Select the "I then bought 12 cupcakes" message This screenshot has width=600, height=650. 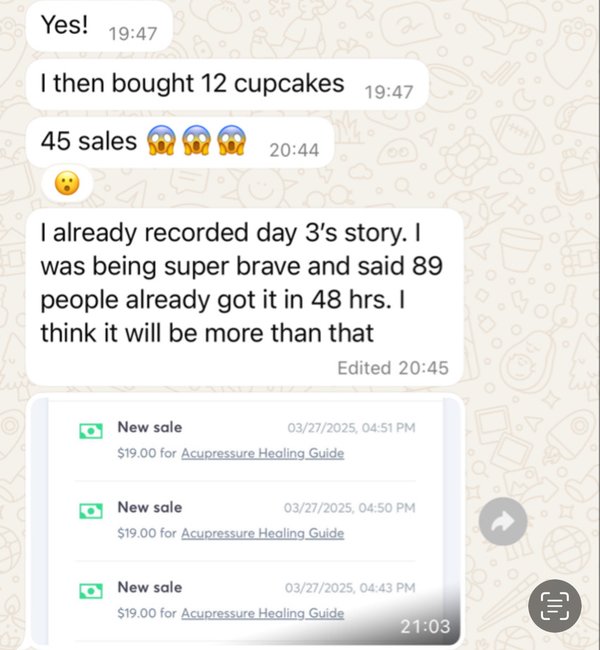[x=227, y=84]
